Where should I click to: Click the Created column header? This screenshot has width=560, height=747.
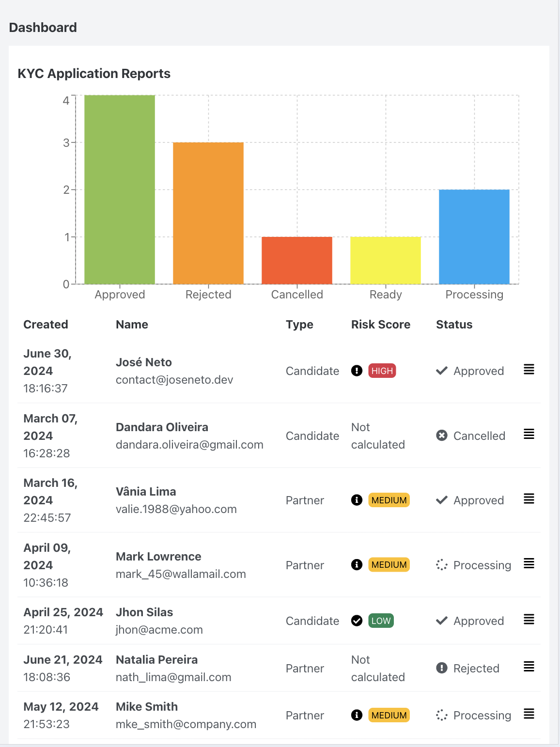point(46,325)
